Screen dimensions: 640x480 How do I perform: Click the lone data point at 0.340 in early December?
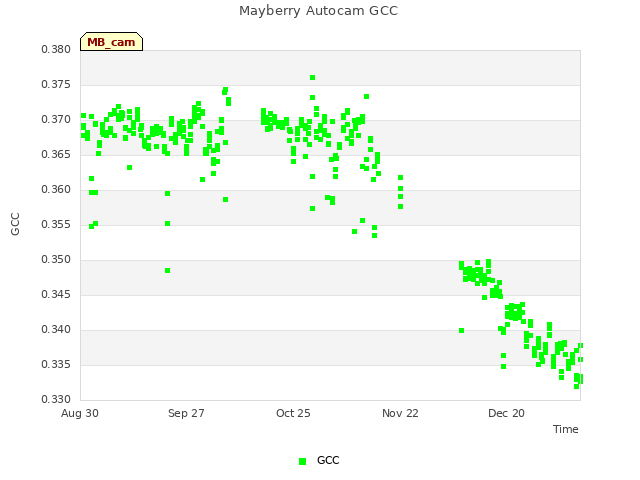tap(461, 331)
